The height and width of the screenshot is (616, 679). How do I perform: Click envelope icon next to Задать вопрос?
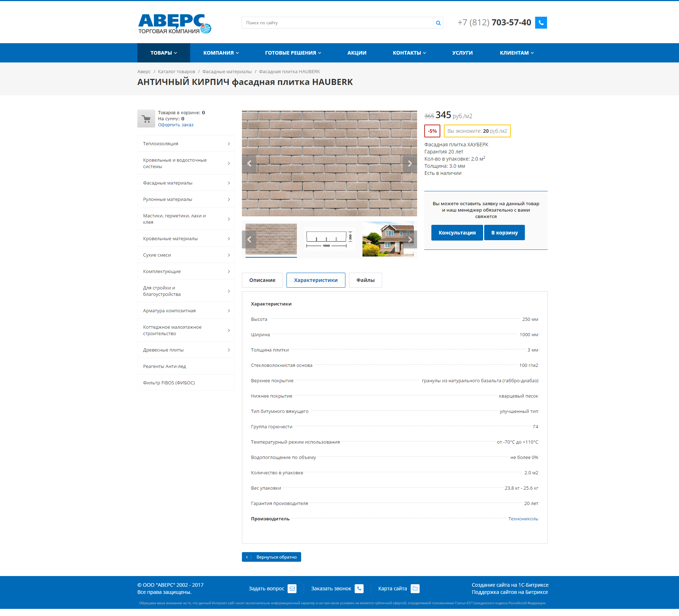tap(292, 589)
